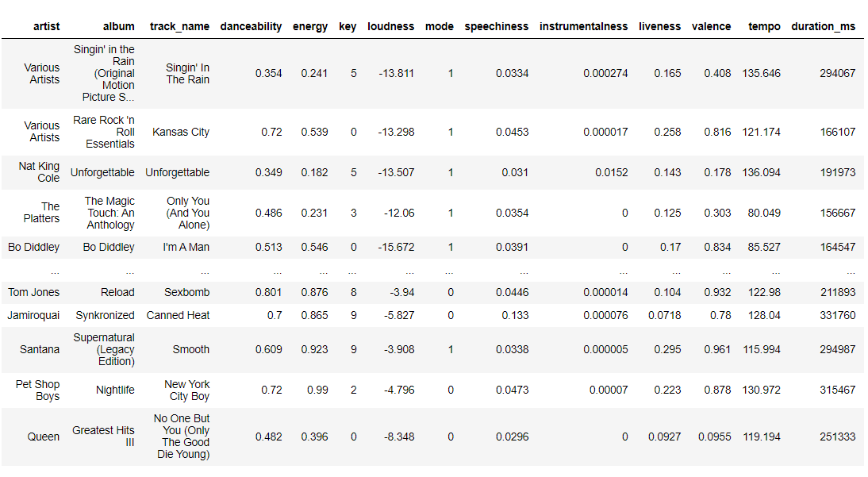Image resolution: width=868 pixels, height=477 pixels.
Task: Click speechiness value 0.0453
Action: pos(512,132)
